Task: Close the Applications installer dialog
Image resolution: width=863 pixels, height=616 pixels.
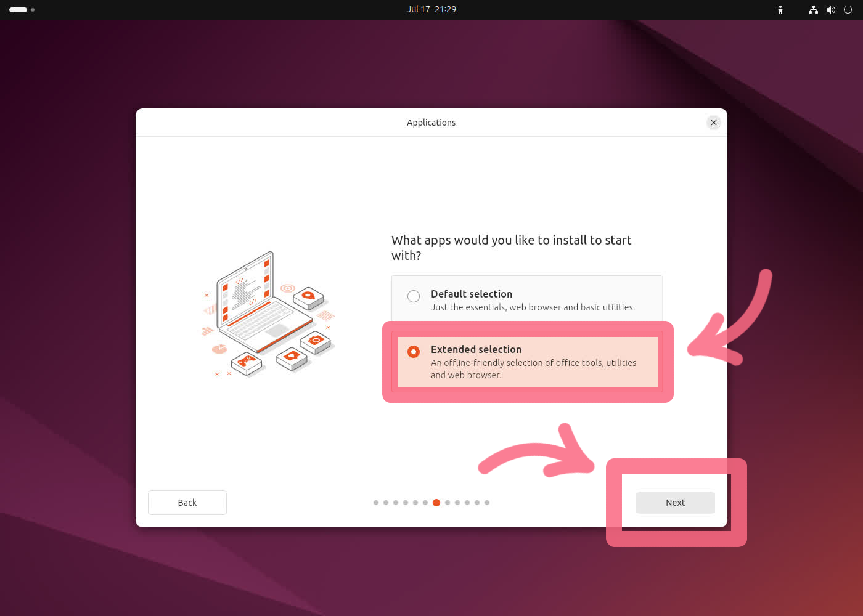Action: pyautogui.click(x=714, y=123)
